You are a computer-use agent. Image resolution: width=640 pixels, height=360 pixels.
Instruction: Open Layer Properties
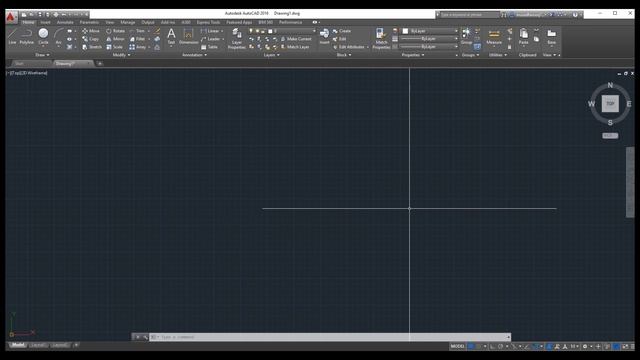pyautogui.click(x=236, y=38)
